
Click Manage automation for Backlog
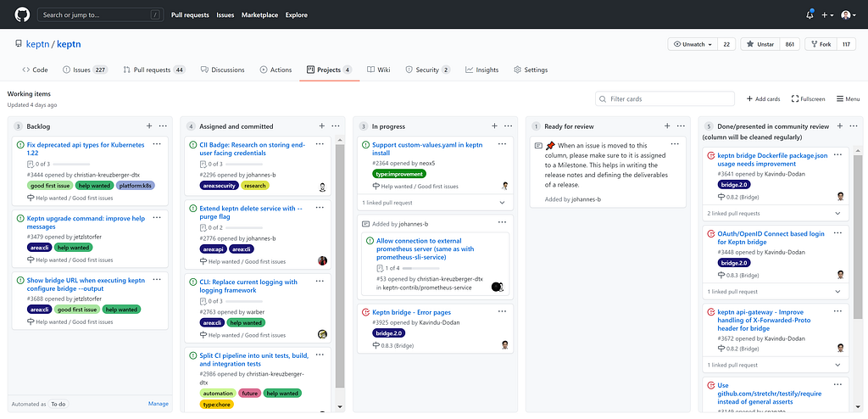click(159, 404)
